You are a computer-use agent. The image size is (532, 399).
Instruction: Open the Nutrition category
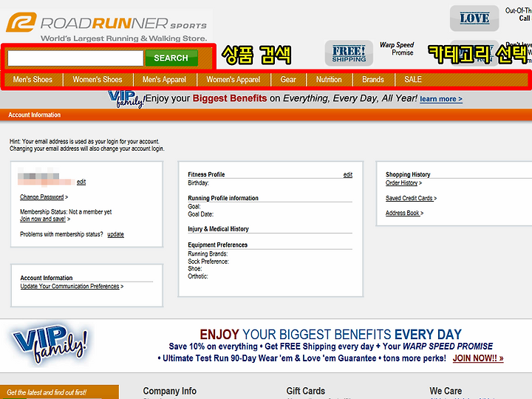(329, 80)
